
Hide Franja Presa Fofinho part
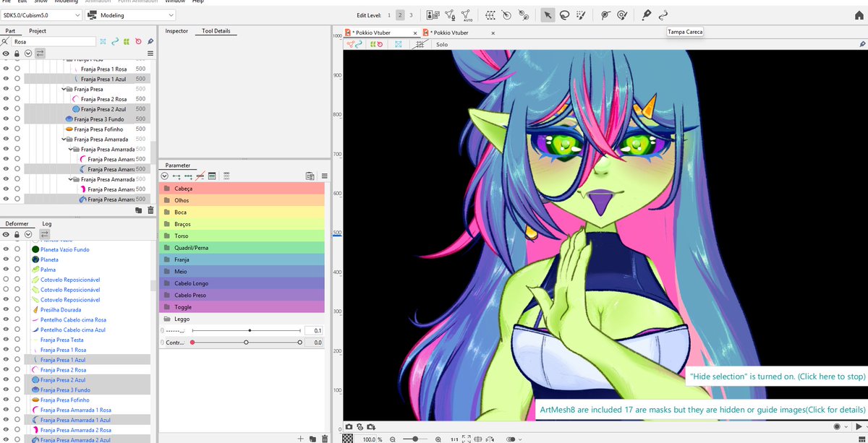click(6, 129)
